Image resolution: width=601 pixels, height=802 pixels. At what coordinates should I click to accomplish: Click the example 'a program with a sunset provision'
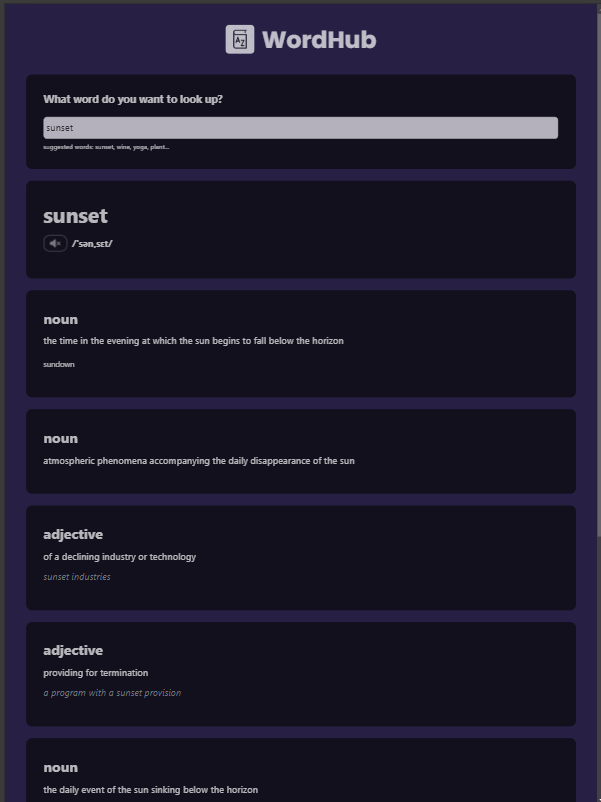(112, 693)
